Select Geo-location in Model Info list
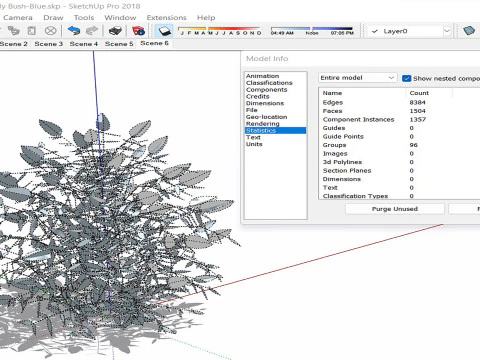This screenshot has height=360, width=480. [266, 117]
